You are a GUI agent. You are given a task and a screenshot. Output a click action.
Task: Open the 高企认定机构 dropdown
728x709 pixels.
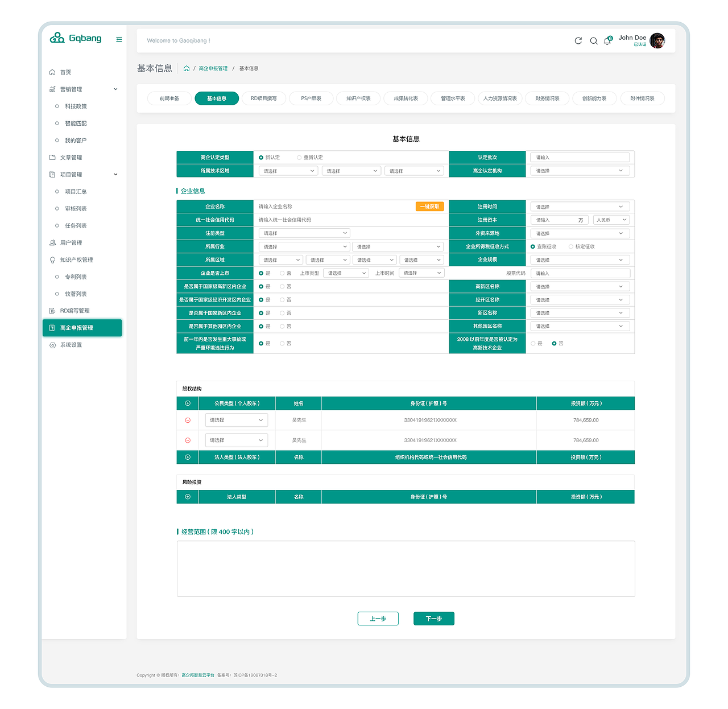click(x=580, y=171)
